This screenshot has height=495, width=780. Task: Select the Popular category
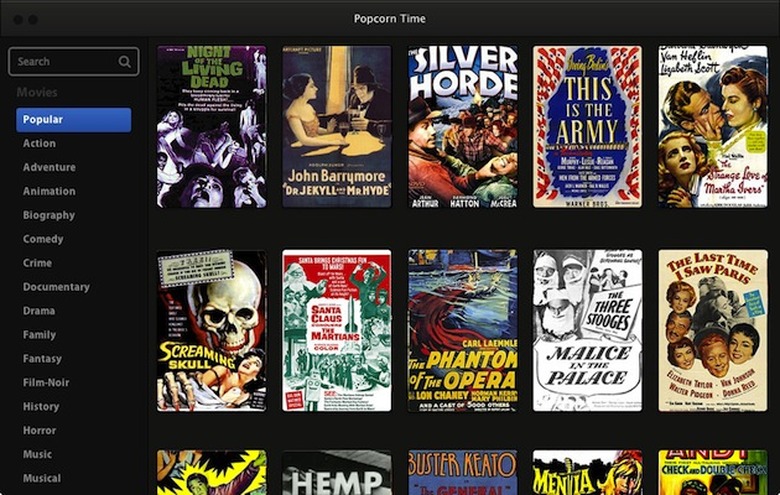click(74, 120)
